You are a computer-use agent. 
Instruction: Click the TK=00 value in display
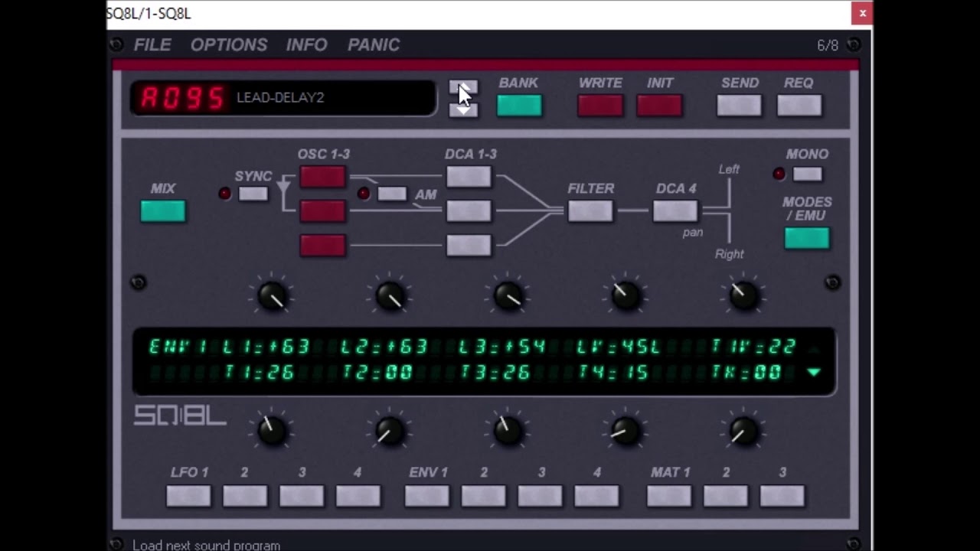point(746,373)
